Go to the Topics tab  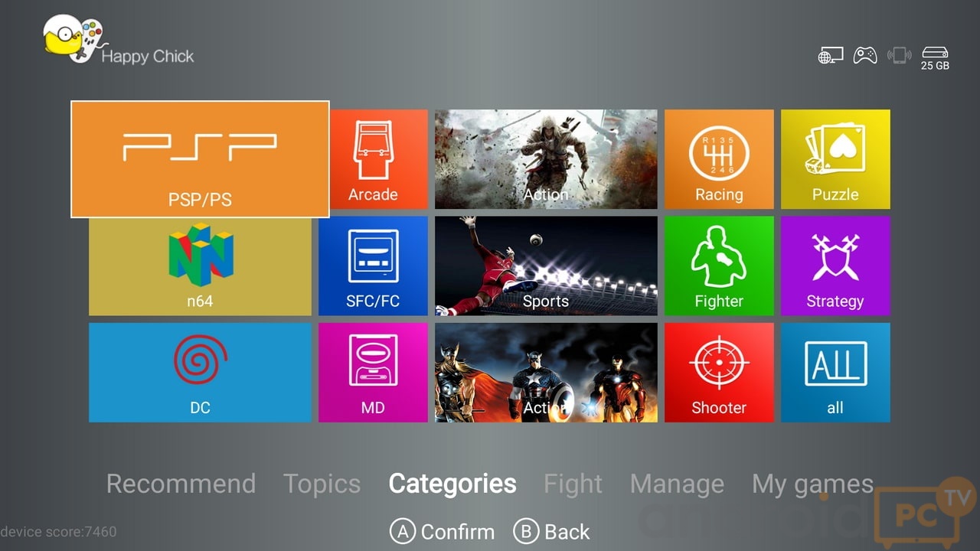pos(322,484)
